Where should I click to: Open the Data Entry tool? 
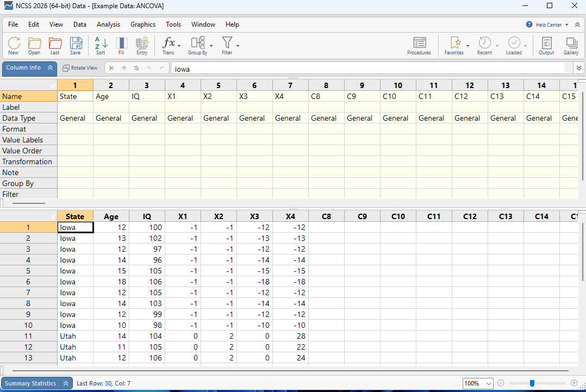(x=142, y=46)
